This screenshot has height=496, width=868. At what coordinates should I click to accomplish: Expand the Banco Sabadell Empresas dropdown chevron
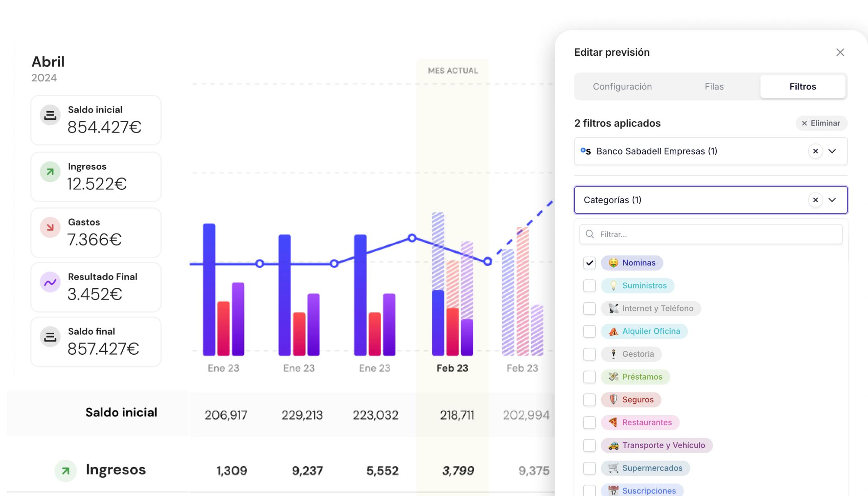(x=832, y=151)
